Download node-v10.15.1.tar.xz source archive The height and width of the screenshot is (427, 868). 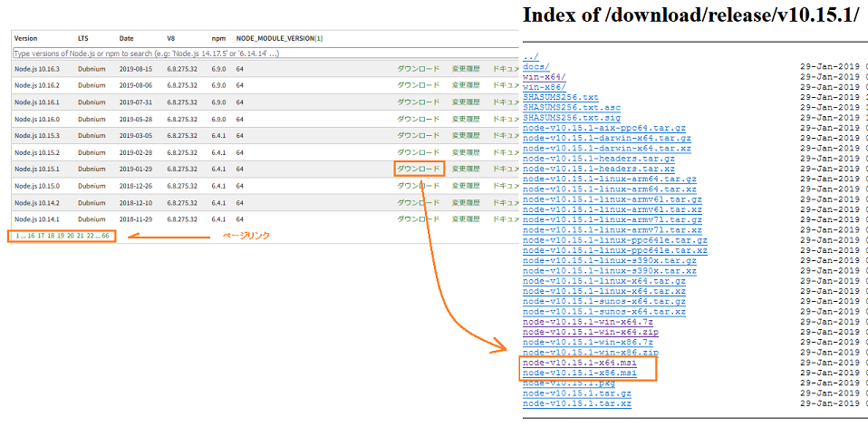[577, 403]
